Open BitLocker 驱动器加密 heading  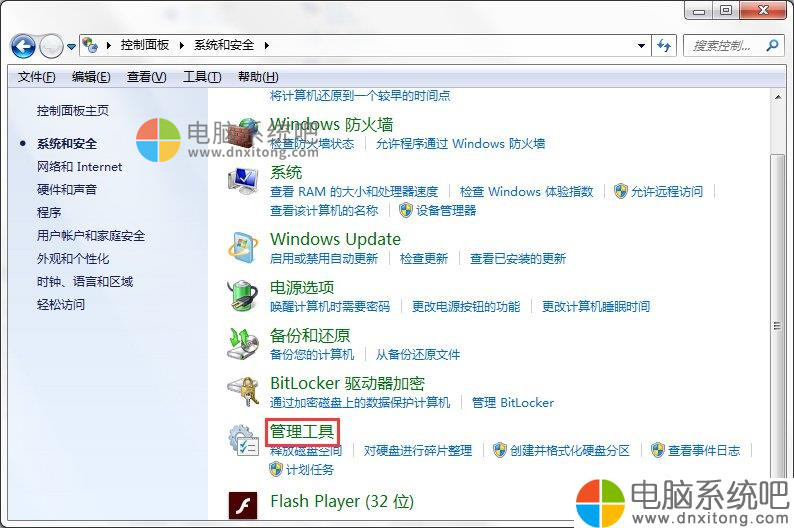click(x=347, y=383)
